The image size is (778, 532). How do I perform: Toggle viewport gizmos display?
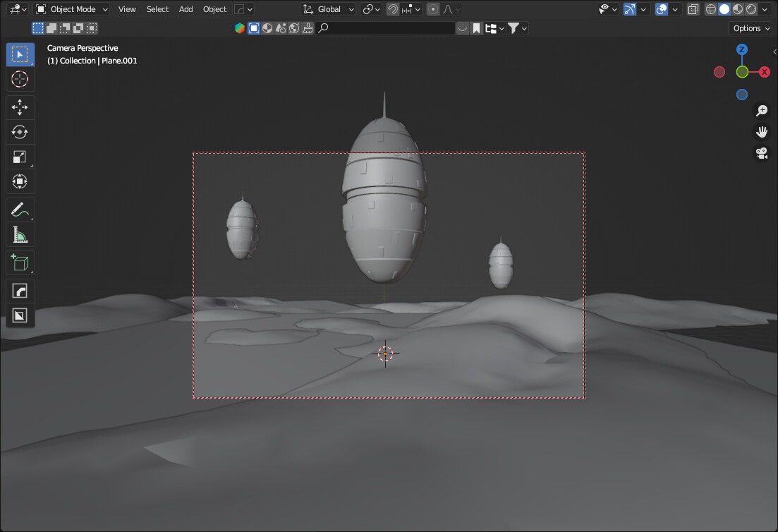point(630,9)
